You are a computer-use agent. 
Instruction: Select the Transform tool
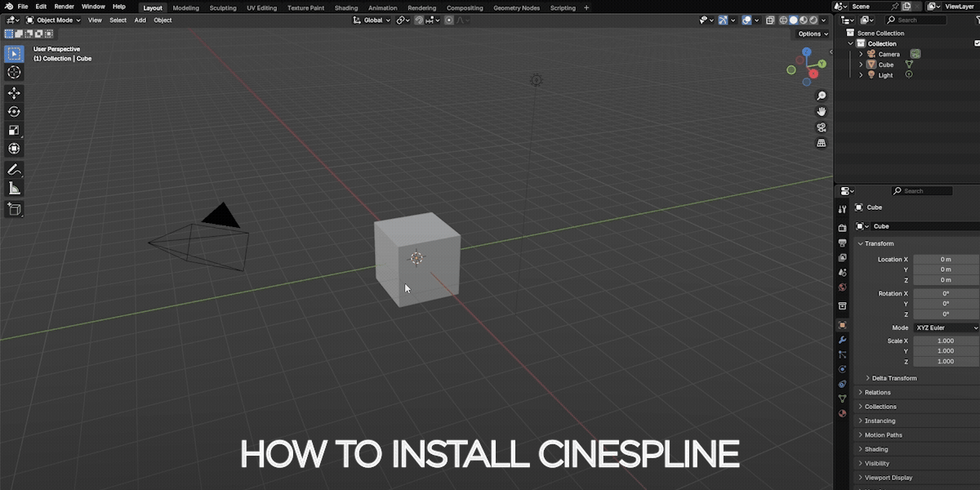(x=14, y=149)
